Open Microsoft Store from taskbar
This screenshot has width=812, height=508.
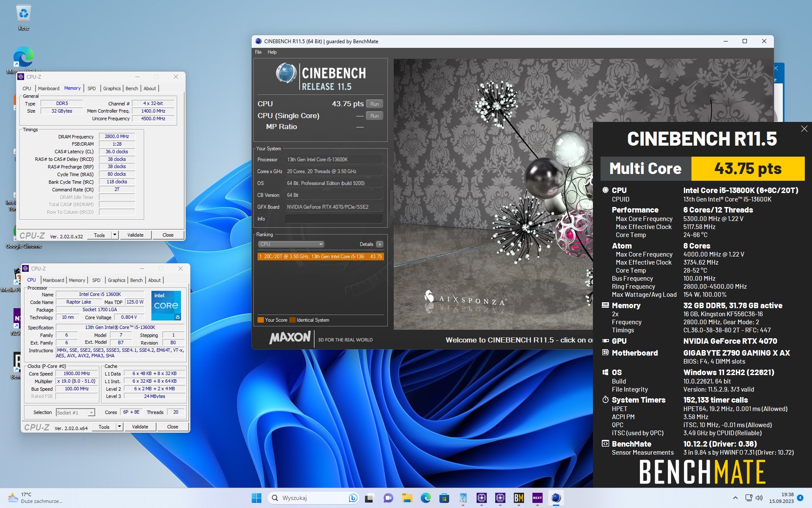pos(444,498)
